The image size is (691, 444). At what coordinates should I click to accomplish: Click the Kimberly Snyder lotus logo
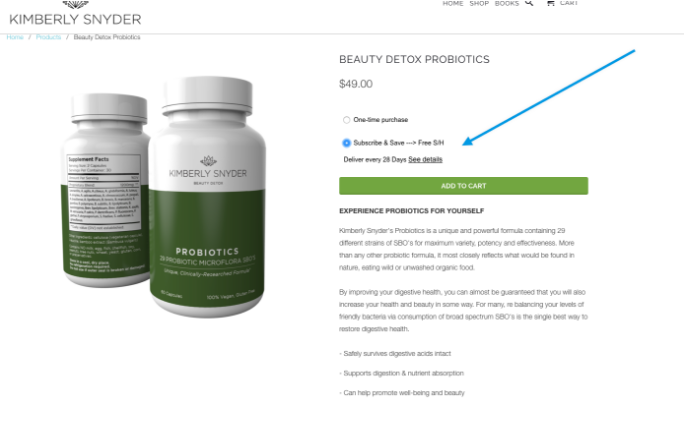75,4
